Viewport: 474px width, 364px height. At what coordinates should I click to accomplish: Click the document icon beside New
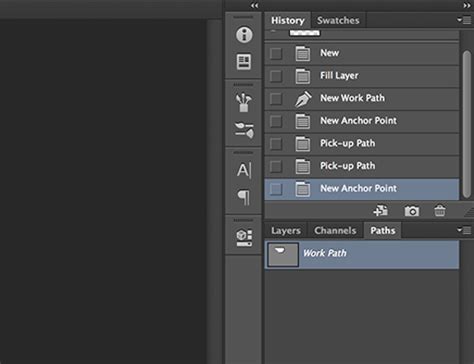pos(302,53)
